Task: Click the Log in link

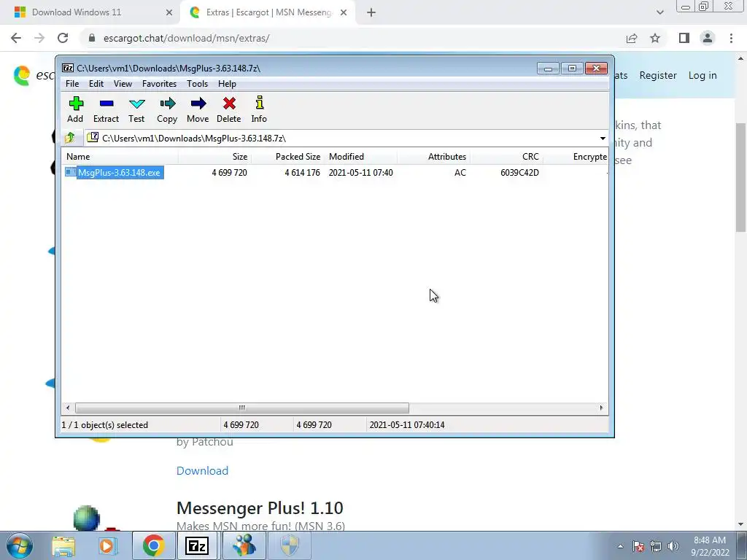Action: click(703, 75)
